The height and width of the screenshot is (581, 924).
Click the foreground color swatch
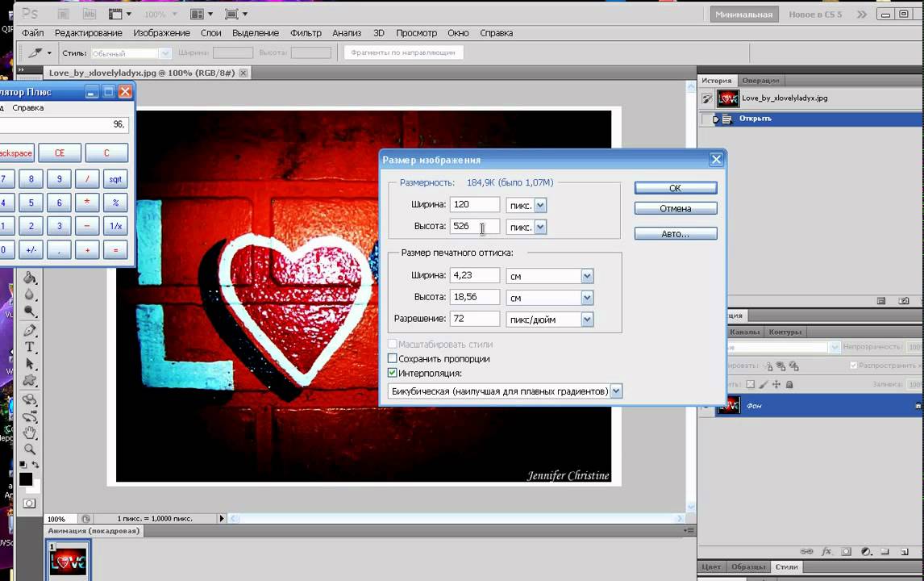[x=25, y=479]
